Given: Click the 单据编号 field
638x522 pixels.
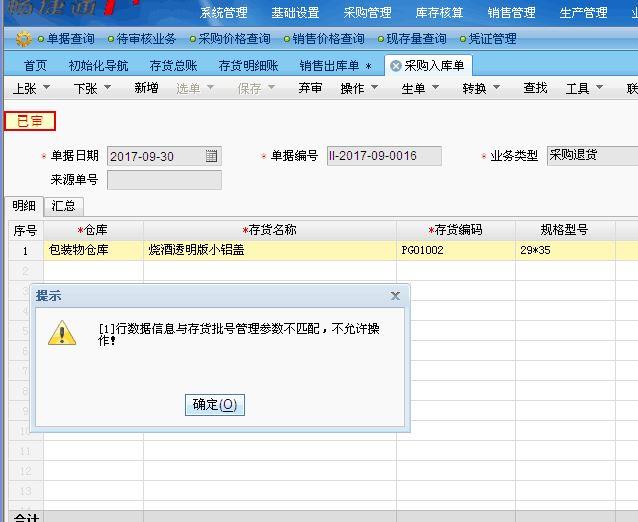Looking at the screenshot, I should (384, 156).
